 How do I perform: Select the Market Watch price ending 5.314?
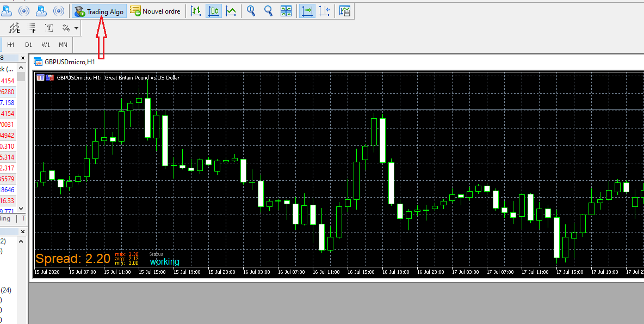coord(8,157)
